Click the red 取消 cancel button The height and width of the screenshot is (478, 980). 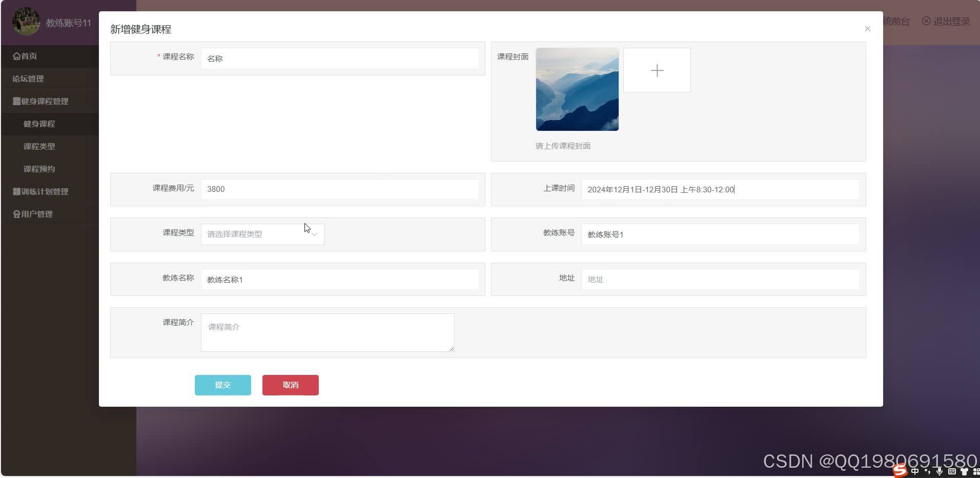(290, 385)
